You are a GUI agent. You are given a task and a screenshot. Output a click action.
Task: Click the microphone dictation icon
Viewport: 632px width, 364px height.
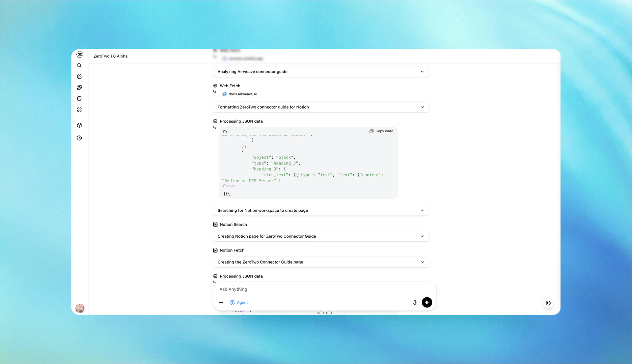415,302
